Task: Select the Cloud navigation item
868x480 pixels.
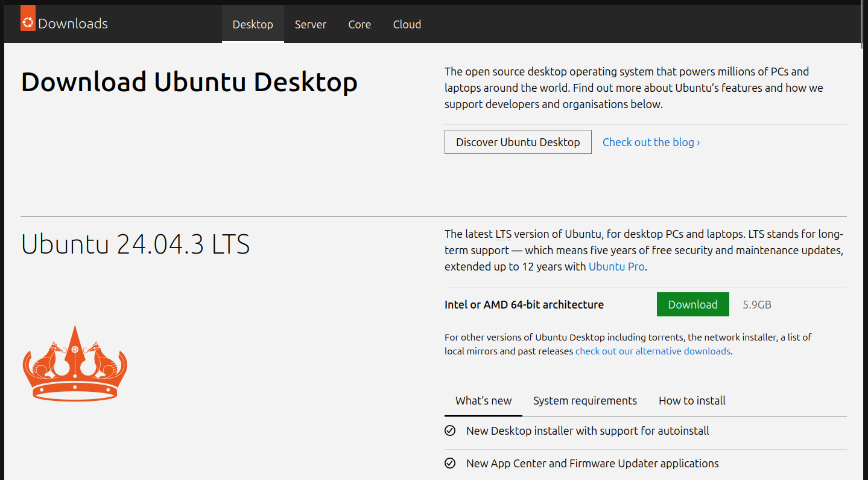Action: coord(407,24)
